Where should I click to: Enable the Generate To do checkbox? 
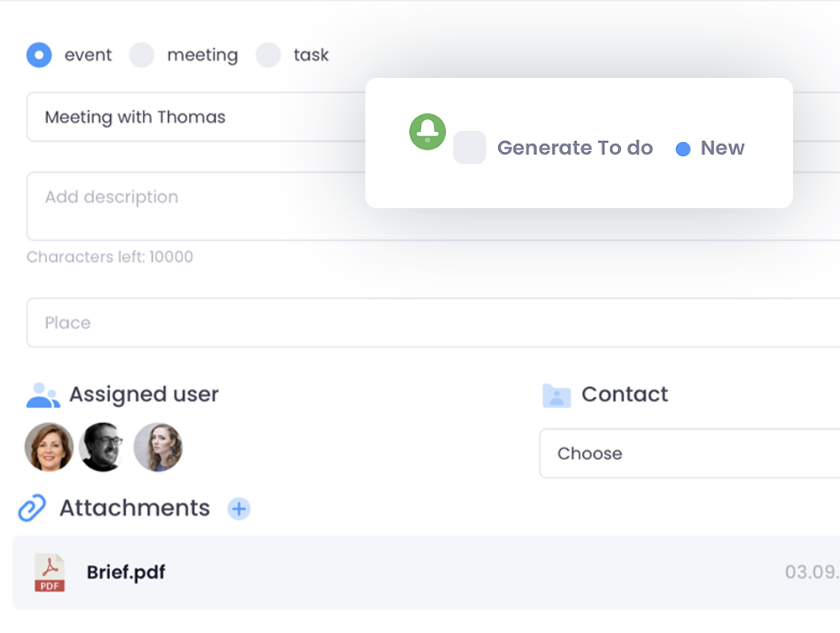click(x=470, y=148)
